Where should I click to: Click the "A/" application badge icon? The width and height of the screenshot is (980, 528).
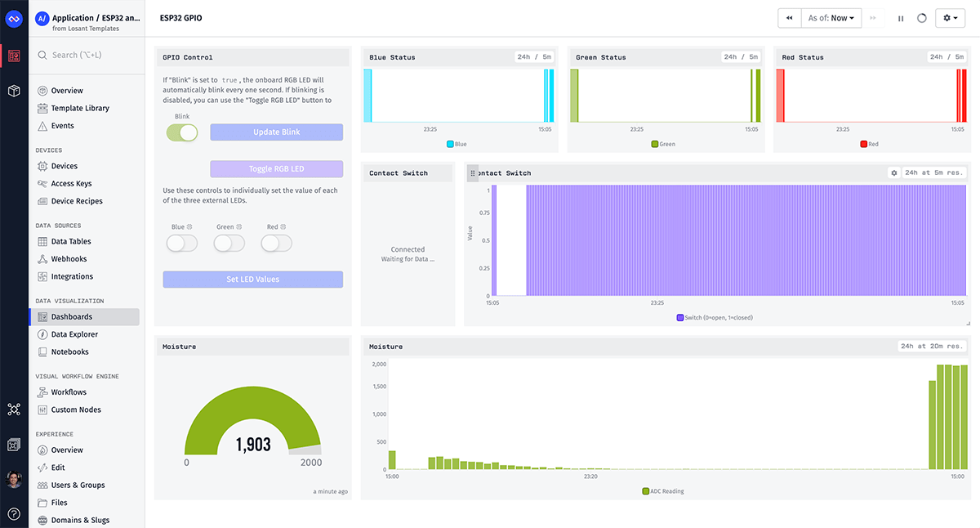(x=42, y=18)
